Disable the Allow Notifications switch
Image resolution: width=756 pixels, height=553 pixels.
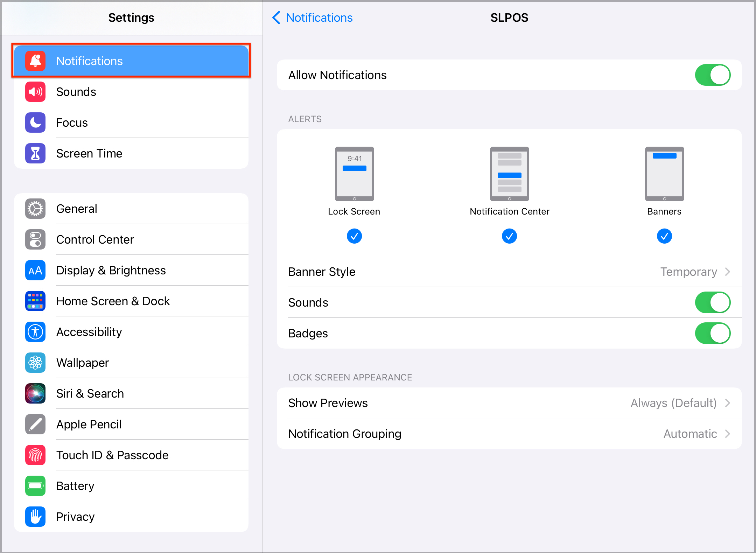pos(713,75)
